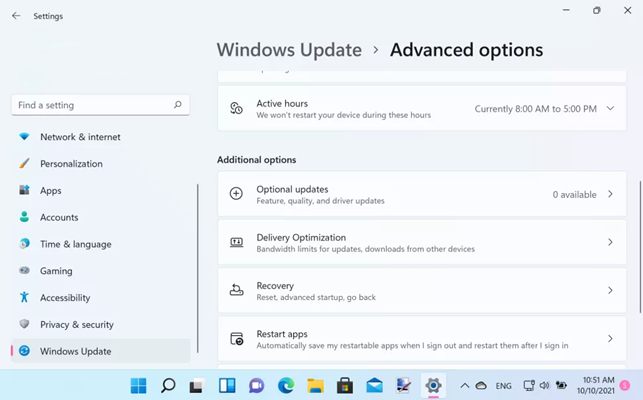The image size is (643, 400).
Task: Open the Delivery Optimization row title
Action: [301, 237]
